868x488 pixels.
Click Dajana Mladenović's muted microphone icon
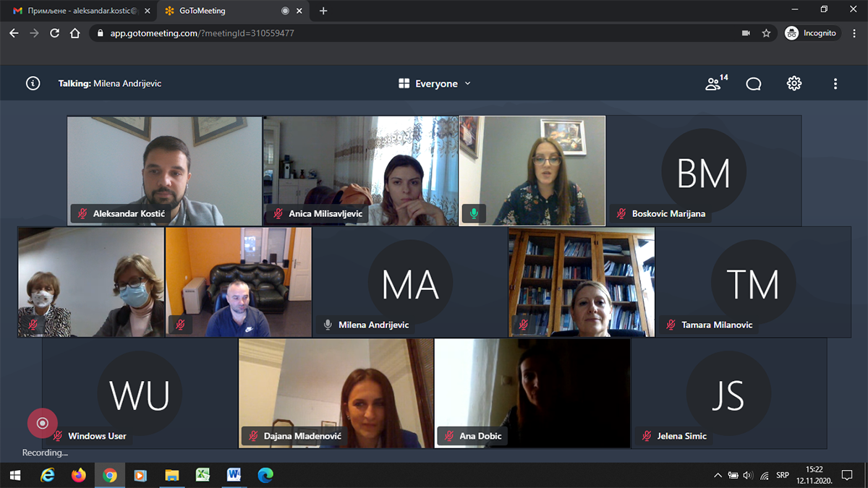click(254, 436)
